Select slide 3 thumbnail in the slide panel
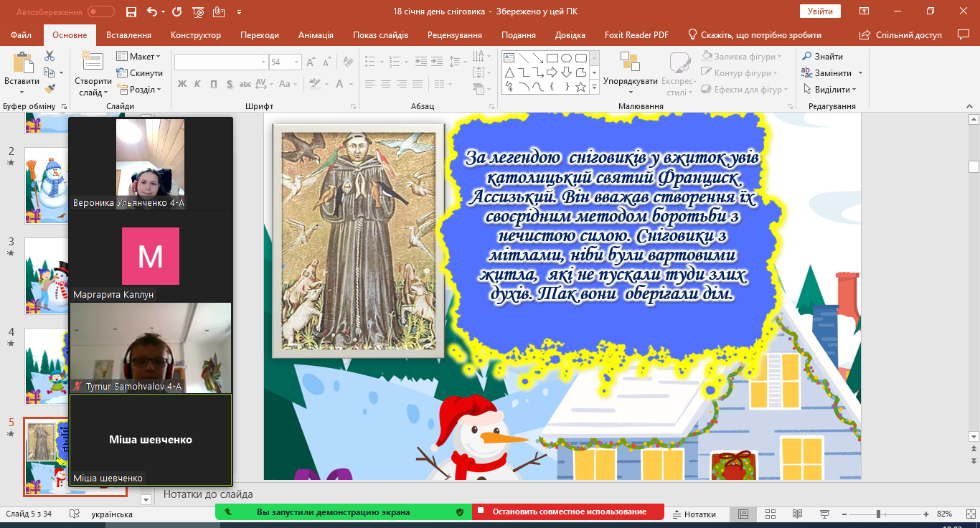This screenshot has width=980, height=528. [46, 276]
